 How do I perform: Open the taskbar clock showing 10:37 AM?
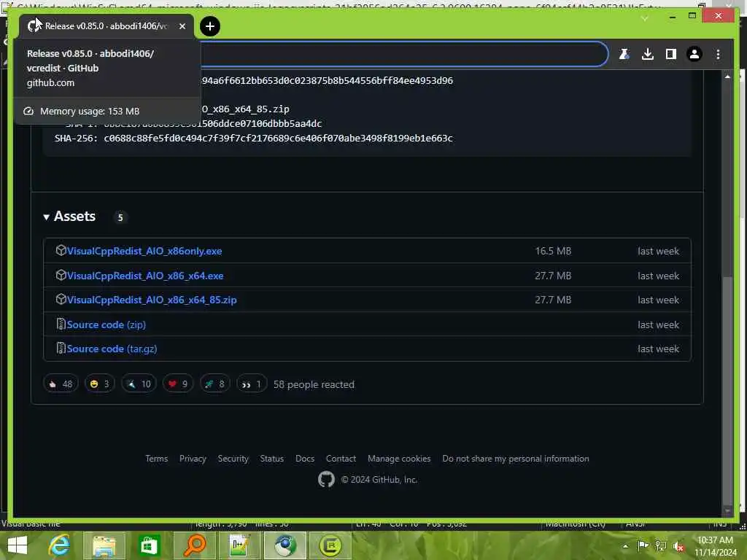[715, 545]
